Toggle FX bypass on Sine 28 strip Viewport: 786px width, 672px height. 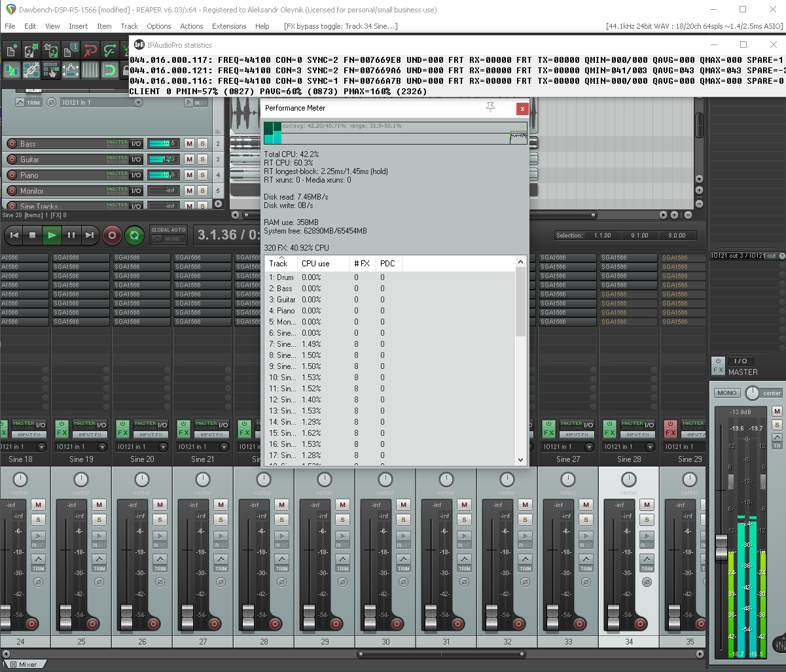pyautogui.click(x=609, y=429)
